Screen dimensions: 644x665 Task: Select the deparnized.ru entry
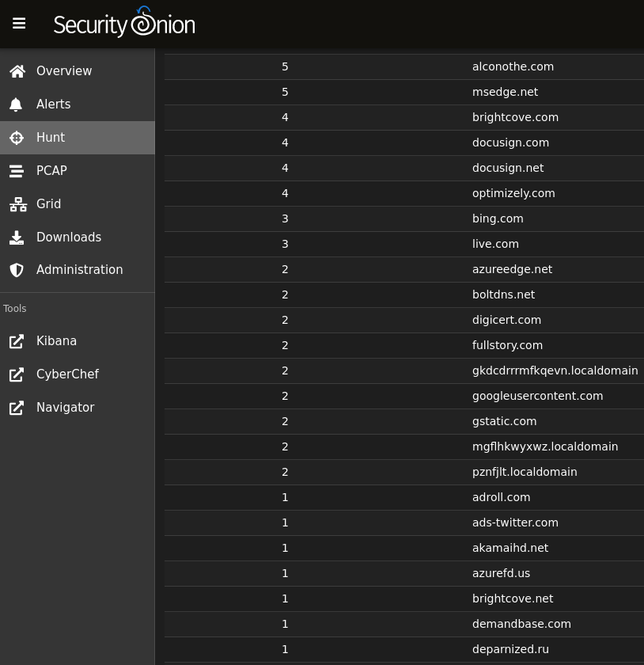pos(510,650)
